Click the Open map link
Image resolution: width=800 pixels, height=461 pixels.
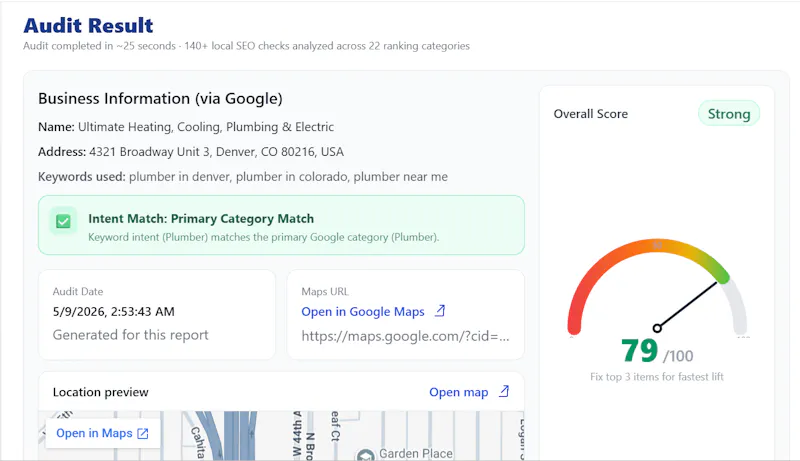[x=459, y=392]
